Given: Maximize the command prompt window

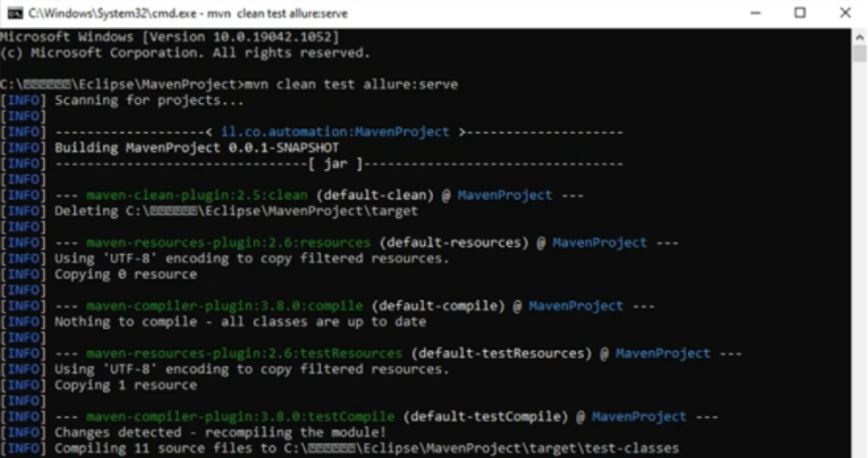Looking at the screenshot, I should (x=800, y=13).
